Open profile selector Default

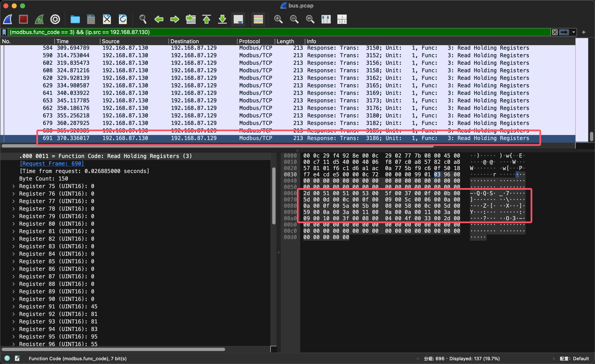[574, 358]
